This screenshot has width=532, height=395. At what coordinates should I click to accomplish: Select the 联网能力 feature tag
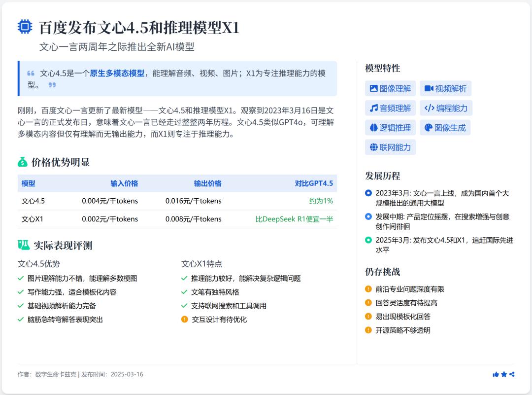coord(390,147)
